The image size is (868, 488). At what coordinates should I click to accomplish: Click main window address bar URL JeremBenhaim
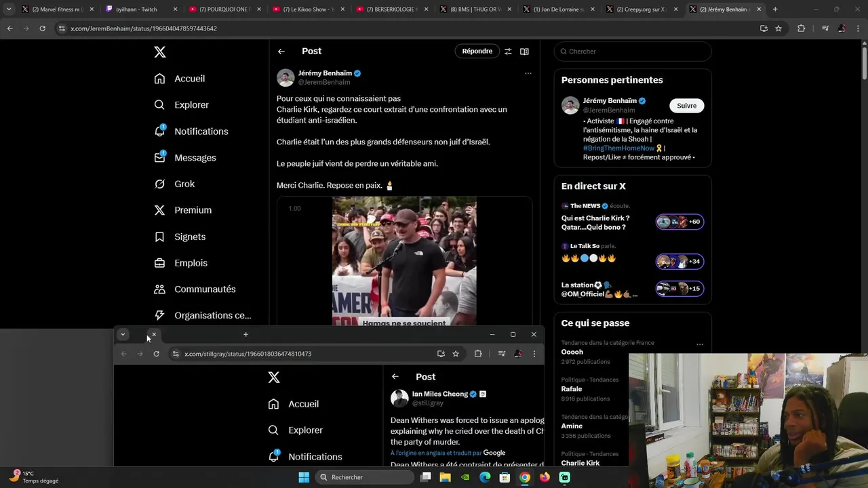(x=144, y=28)
